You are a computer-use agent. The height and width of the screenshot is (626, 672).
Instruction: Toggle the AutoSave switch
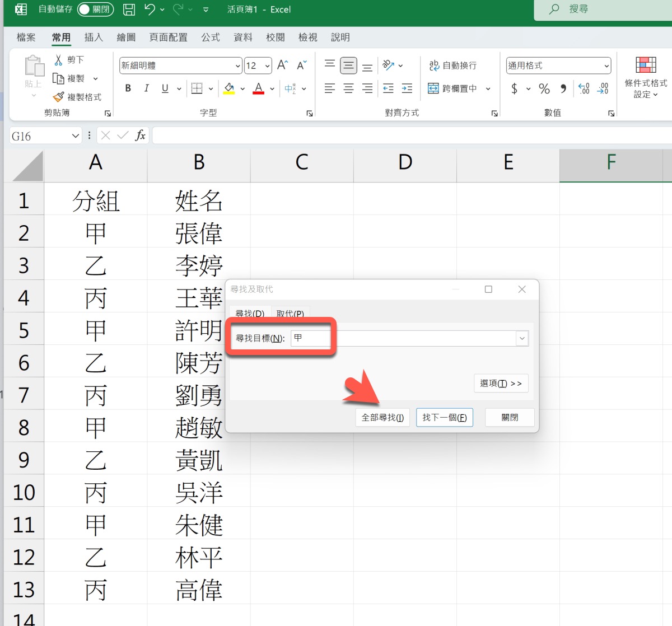click(95, 10)
